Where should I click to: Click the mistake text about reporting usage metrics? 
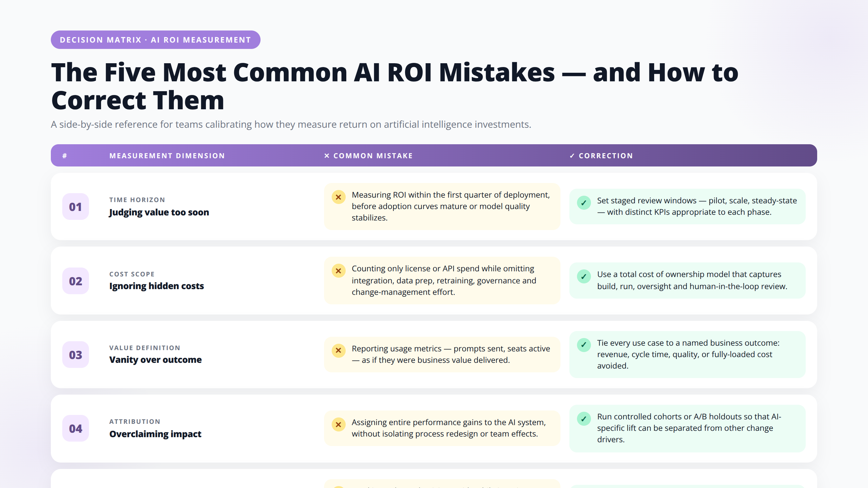451,354
